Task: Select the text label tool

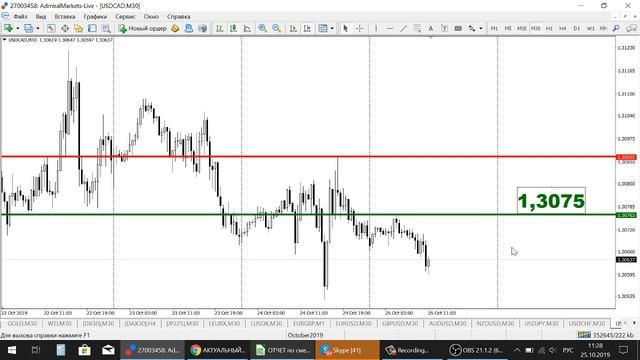Action: point(444,28)
